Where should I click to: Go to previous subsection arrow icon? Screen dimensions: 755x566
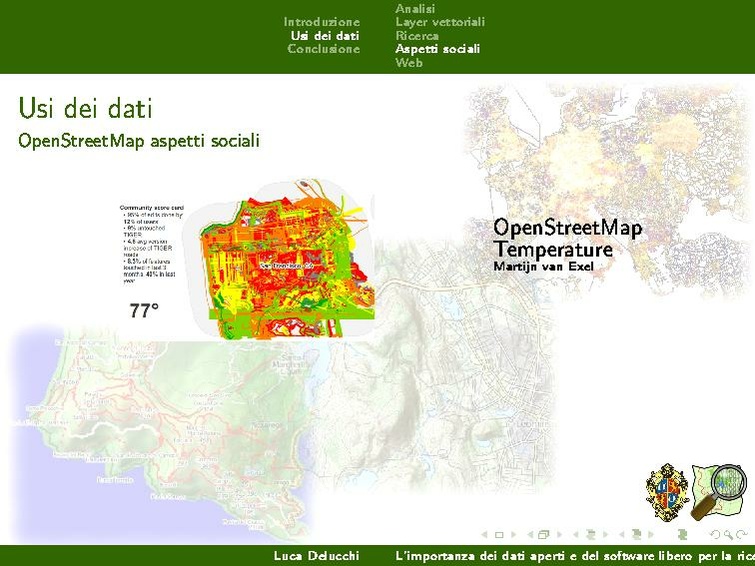tap(575, 534)
